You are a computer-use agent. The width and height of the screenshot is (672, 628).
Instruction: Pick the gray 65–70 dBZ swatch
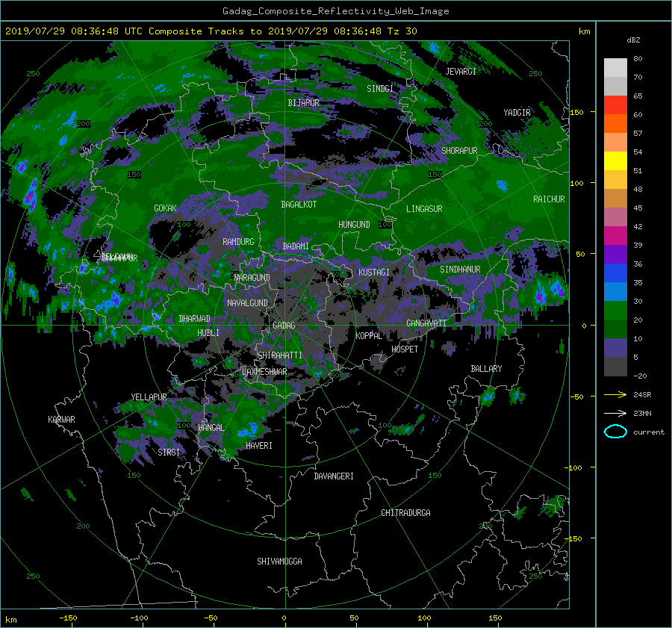615,87
